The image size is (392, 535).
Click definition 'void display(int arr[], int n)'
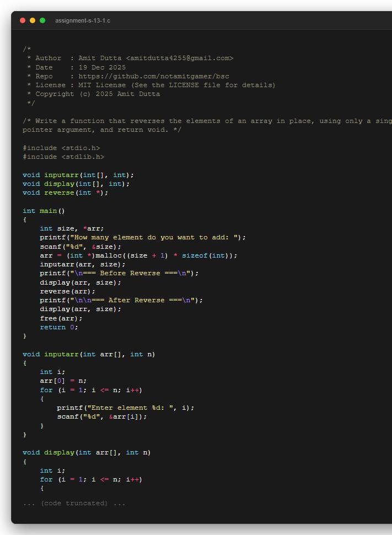coord(87,453)
